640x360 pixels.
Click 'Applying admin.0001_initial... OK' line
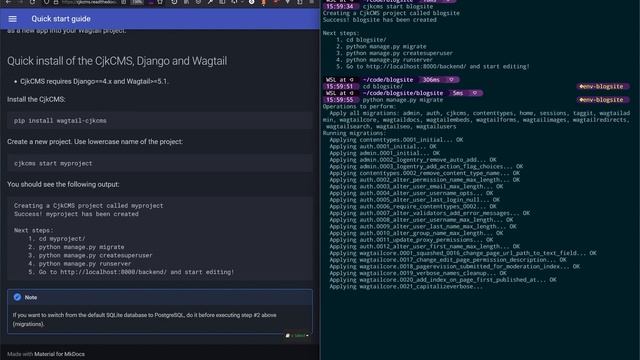click(384, 153)
